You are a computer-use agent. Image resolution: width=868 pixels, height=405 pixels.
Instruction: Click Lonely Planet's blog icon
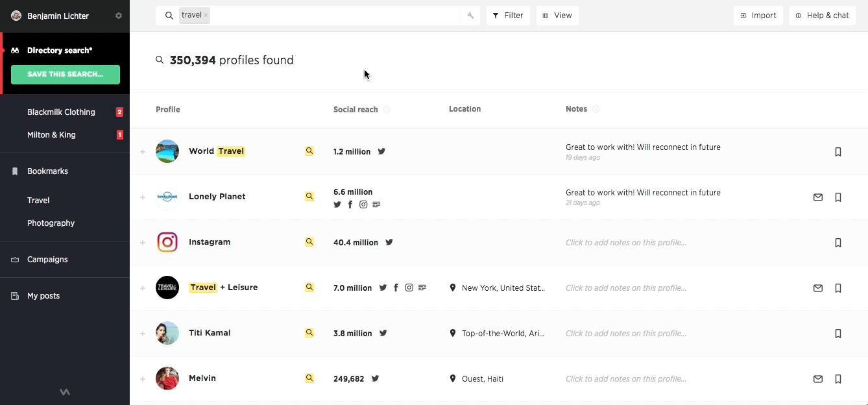tap(376, 204)
